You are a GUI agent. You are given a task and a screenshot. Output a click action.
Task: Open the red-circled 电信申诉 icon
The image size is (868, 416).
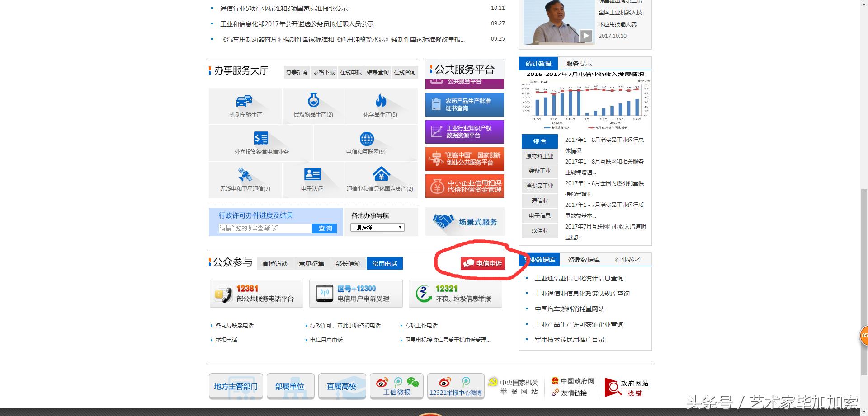point(483,263)
